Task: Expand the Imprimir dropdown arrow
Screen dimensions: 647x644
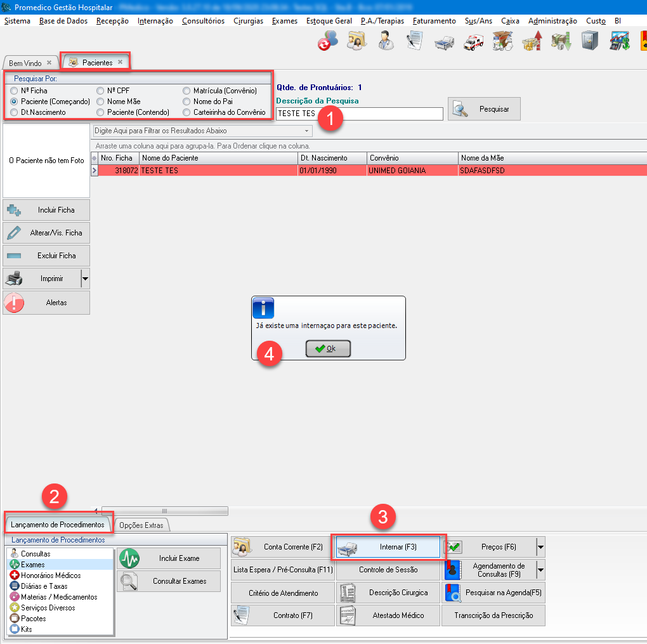Action: (x=85, y=279)
